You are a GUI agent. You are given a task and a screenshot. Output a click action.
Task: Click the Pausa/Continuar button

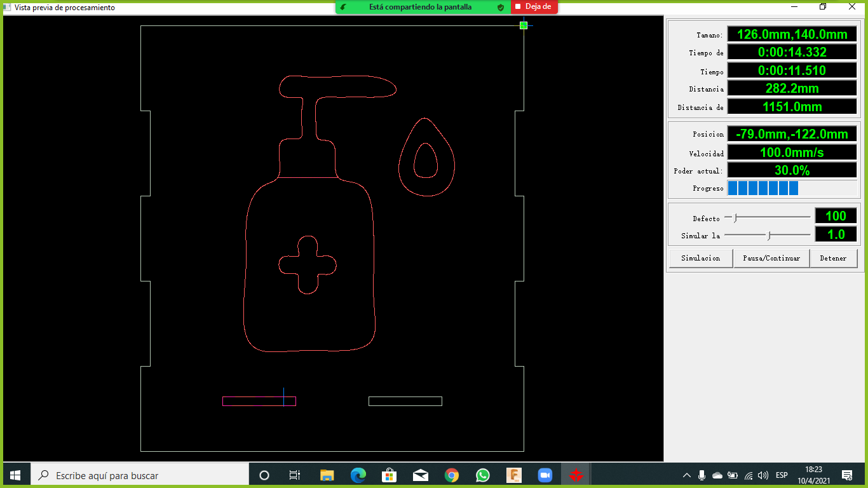771,259
